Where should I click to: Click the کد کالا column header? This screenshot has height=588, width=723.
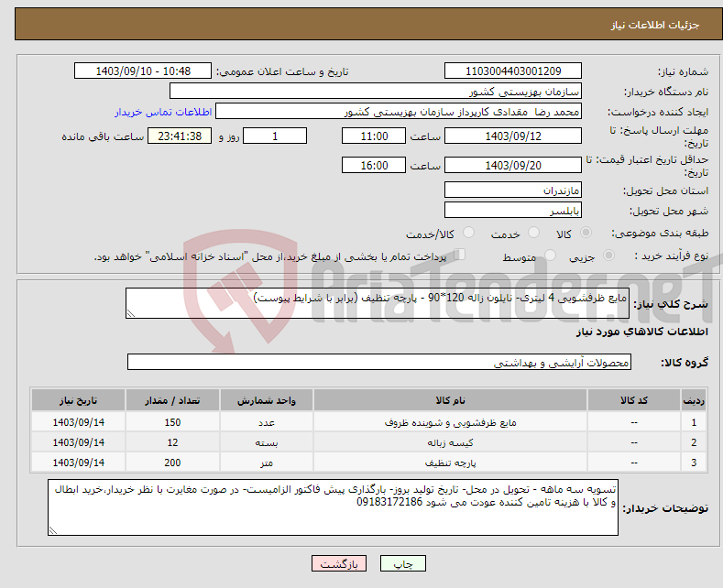634,400
